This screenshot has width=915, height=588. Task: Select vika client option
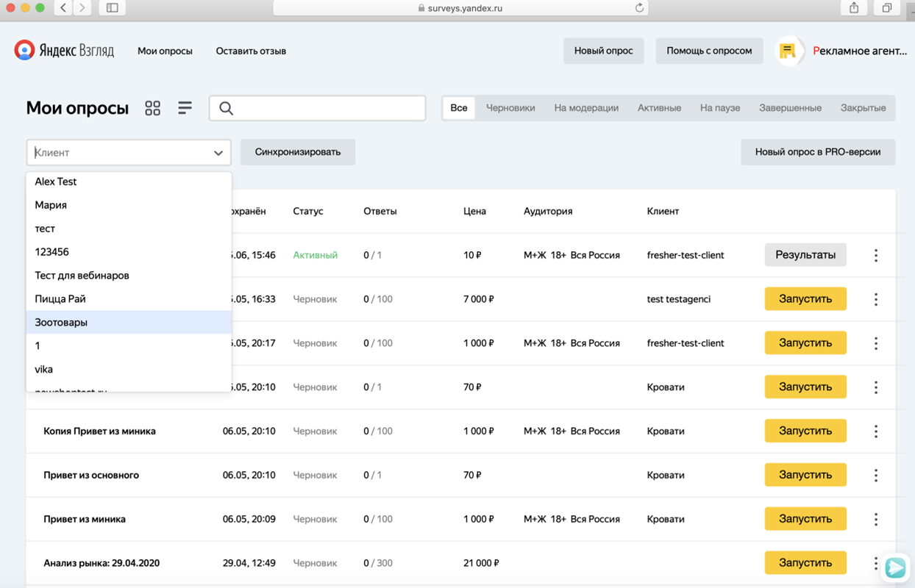[x=129, y=369]
